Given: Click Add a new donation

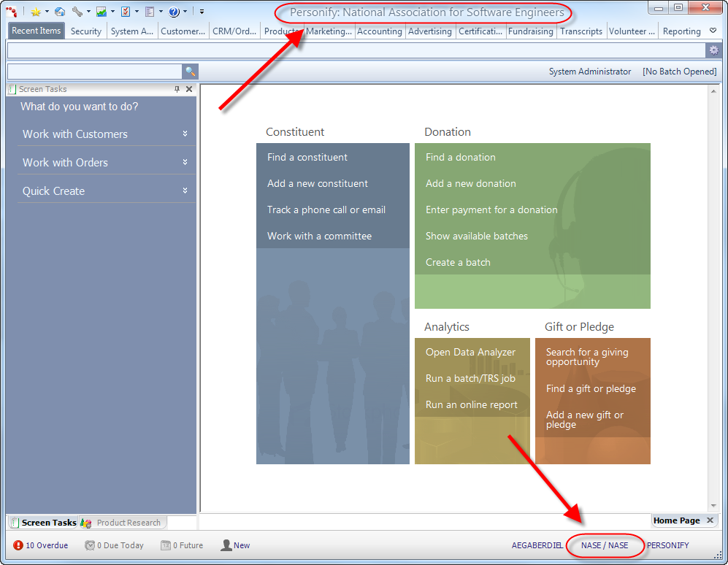Looking at the screenshot, I should tap(471, 183).
